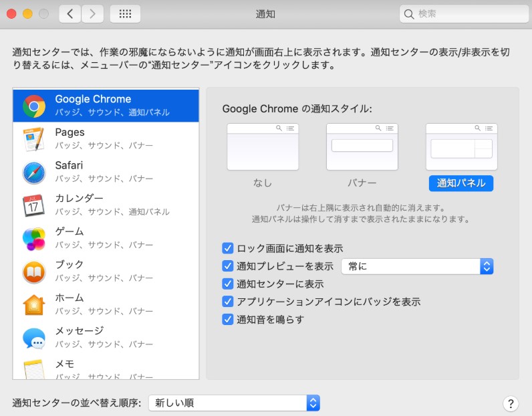Click the ブック Books icon
Viewport: 532px width, 416px height.
pos(34,272)
